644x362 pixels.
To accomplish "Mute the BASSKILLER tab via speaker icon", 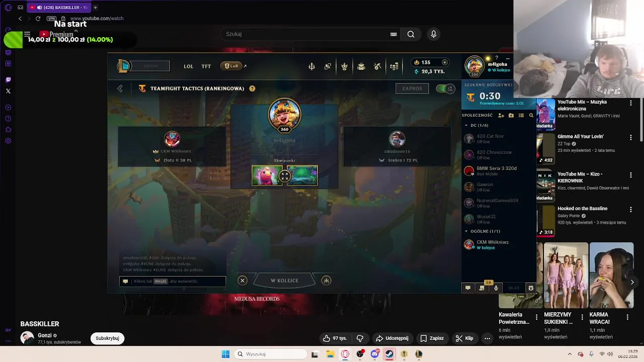I will pos(39,8).
